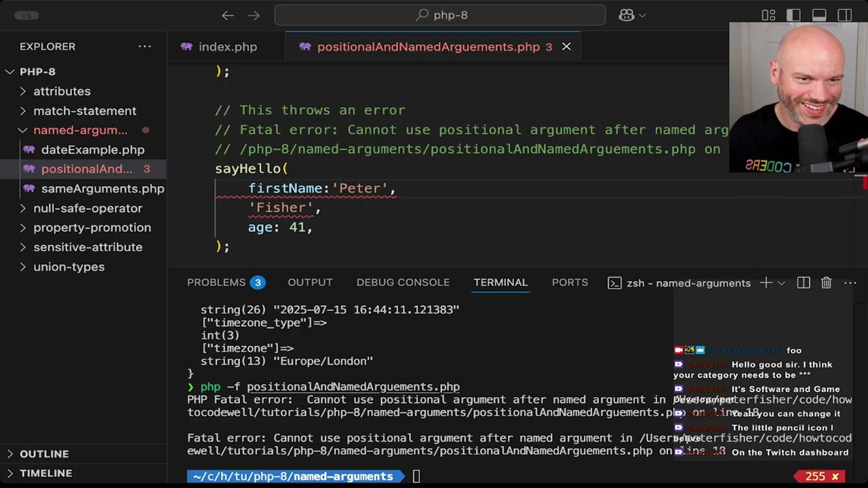Open the Copilot chat icon
This screenshot has height=488, width=868.
[x=626, y=15]
